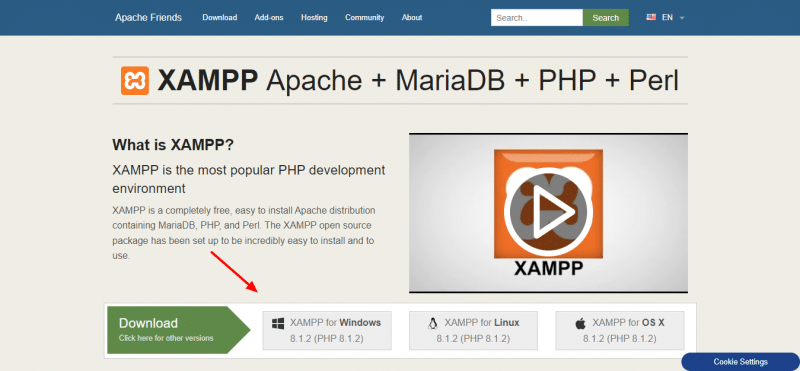The height and width of the screenshot is (371, 800).
Task: Open the Add-ons menu item
Action: (269, 17)
